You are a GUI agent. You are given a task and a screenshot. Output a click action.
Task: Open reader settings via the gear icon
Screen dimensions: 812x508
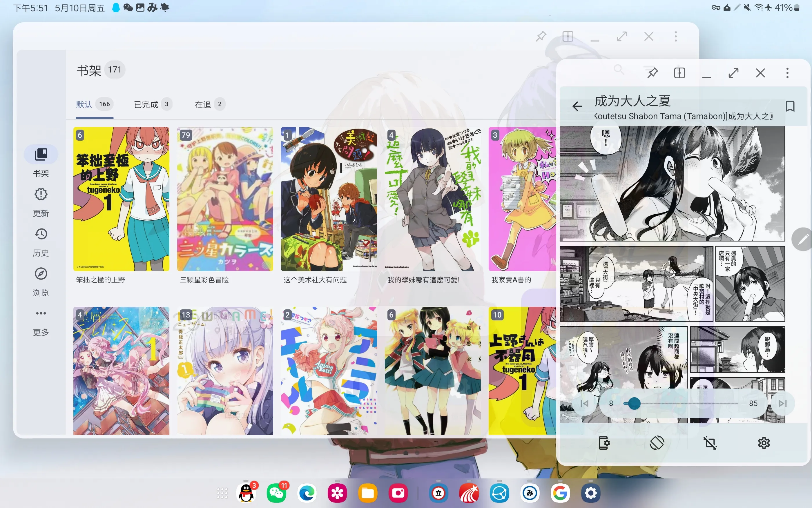pos(764,443)
